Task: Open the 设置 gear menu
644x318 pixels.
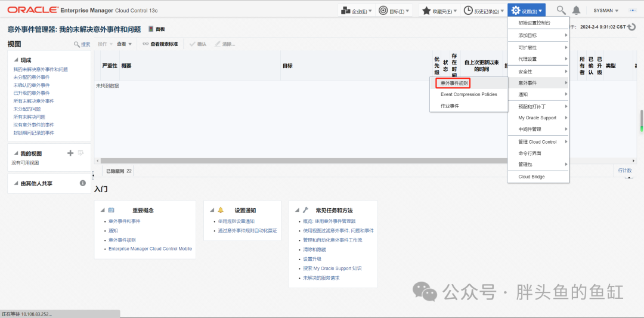Action: click(527, 11)
